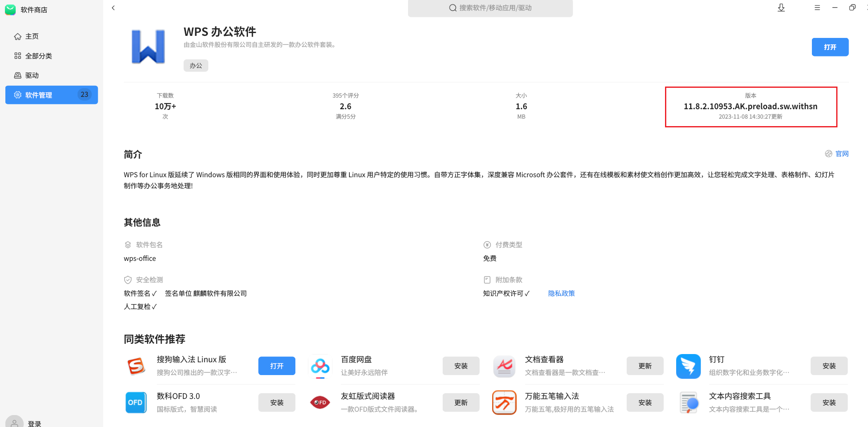Open the 文档查看器 title
Viewport: 868px width, 427px height.
[x=544, y=359]
